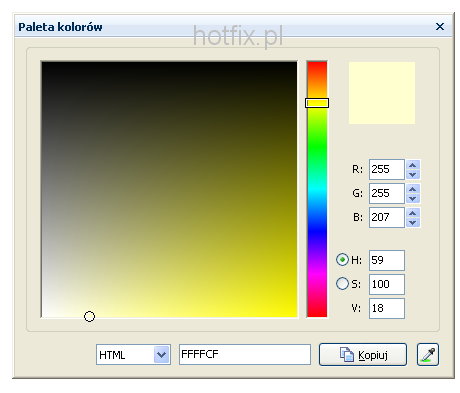Pick green on the vertical hue bar
This screenshot has height=393, width=460.
317,147
